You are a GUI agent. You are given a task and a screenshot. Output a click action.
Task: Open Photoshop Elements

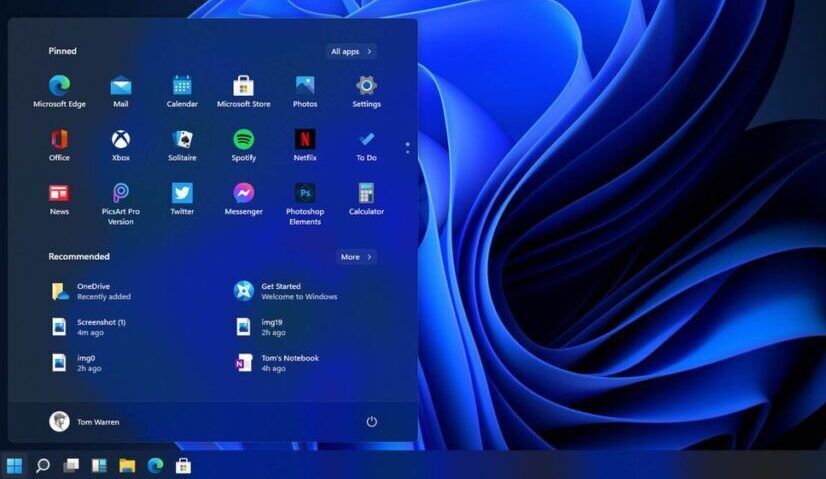[305, 204]
